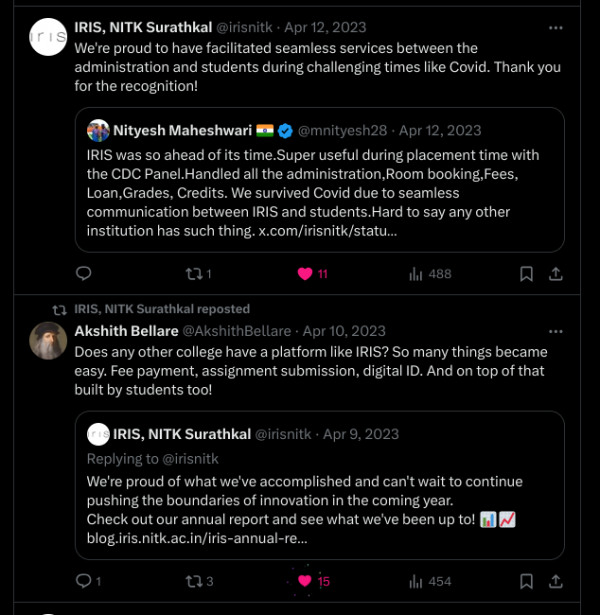Open more options for Akshith Bellare's tweet
Screen dimensions: 600x615
(555, 331)
